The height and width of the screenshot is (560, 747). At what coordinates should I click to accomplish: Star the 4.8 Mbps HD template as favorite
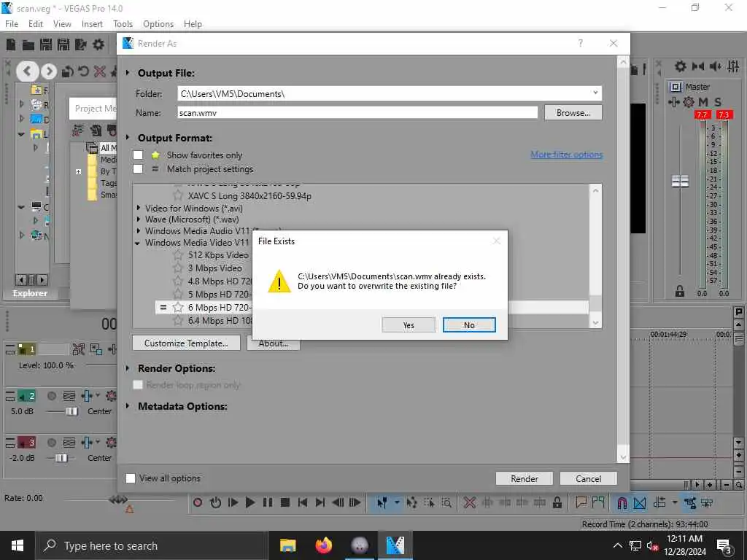pyautogui.click(x=178, y=281)
